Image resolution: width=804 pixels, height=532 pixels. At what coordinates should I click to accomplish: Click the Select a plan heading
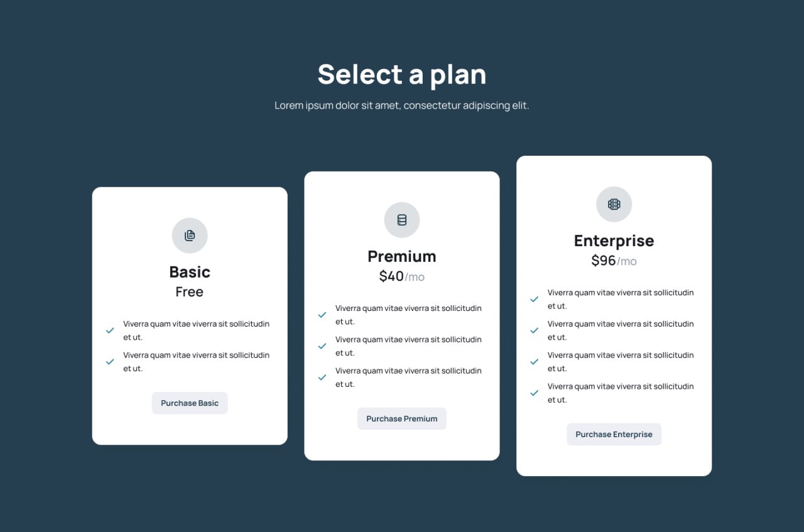pos(402,74)
